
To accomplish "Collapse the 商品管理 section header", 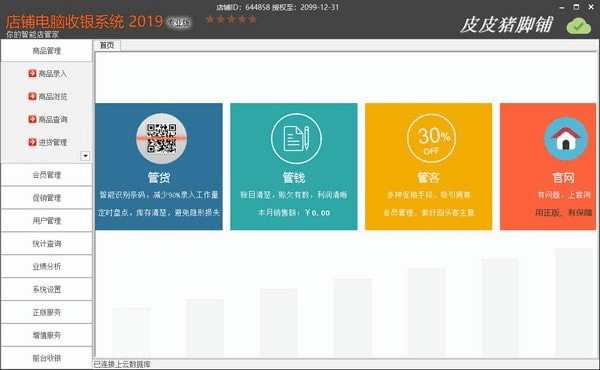I will [46, 51].
